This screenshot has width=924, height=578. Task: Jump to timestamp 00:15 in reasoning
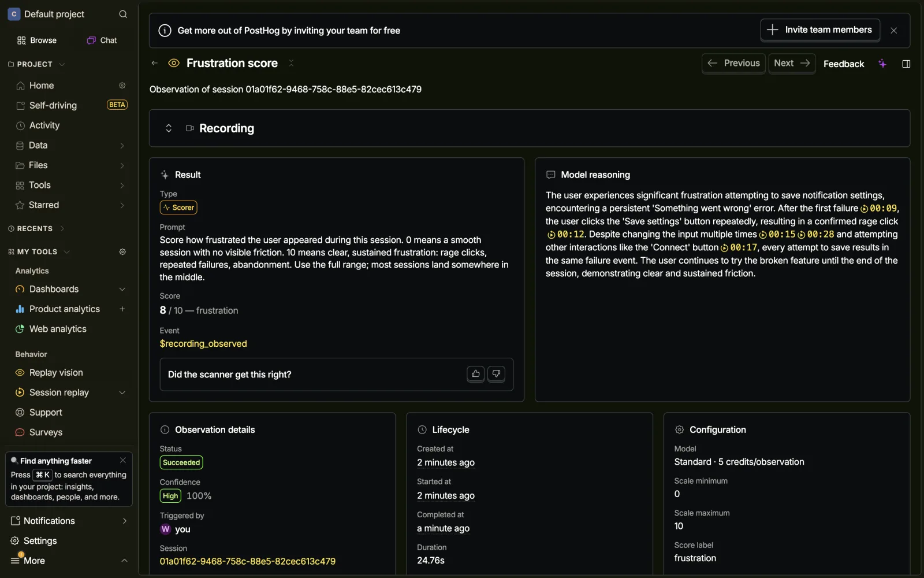pos(777,235)
